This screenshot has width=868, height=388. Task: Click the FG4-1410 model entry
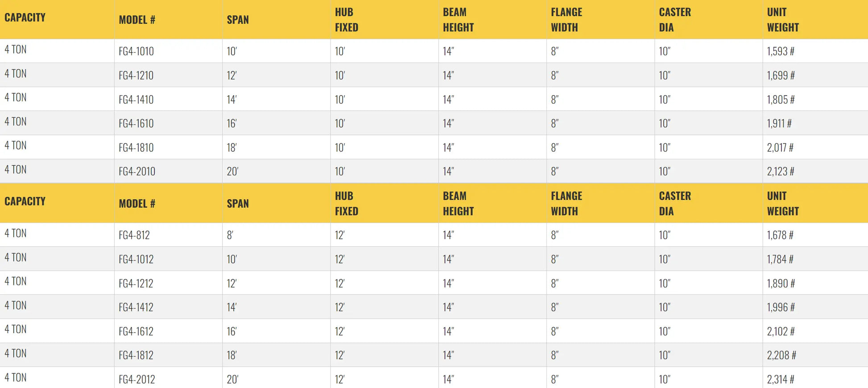pyautogui.click(x=136, y=100)
